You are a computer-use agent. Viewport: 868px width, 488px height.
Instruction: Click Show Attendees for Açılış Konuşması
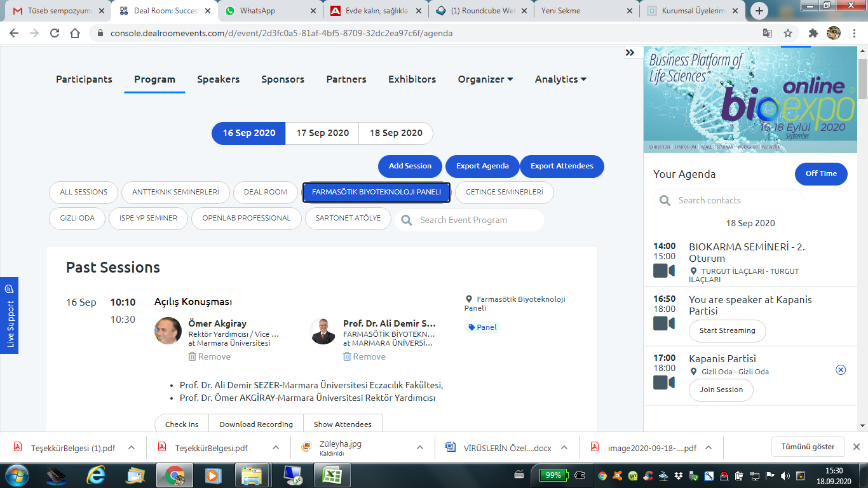tap(343, 424)
